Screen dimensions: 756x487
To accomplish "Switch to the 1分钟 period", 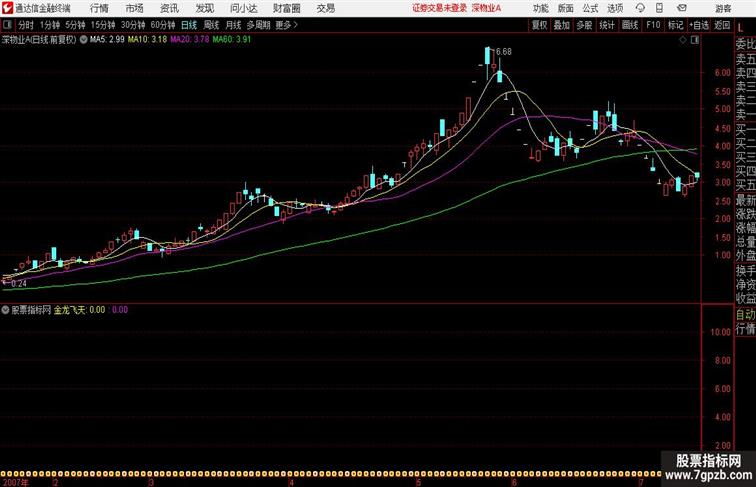I will 50,25.
